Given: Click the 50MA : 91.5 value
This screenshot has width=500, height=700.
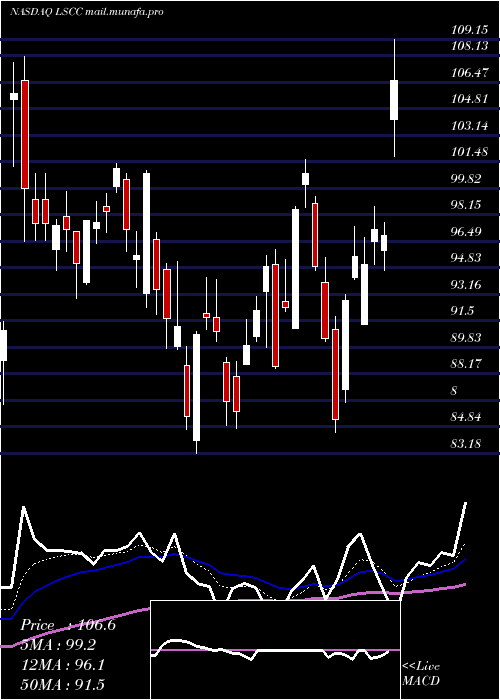Looking at the screenshot, I should pyautogui.click(x=62, y=684).
